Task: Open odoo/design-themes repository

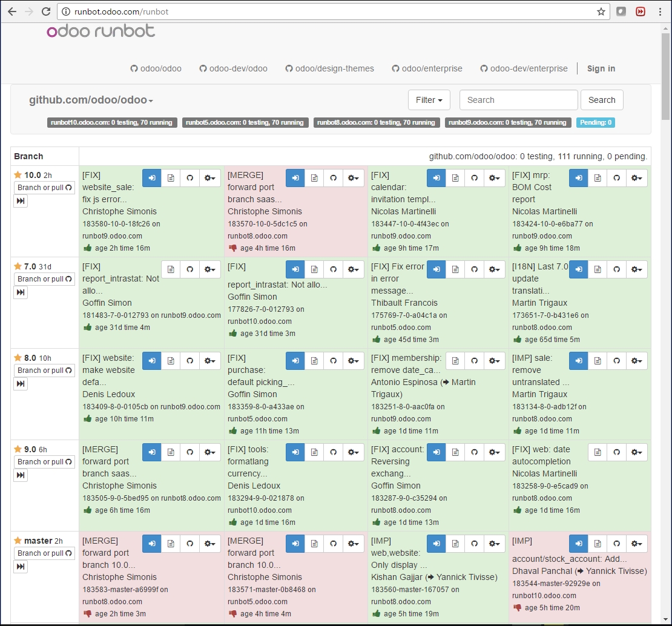Action: click(x=329, y=68)
